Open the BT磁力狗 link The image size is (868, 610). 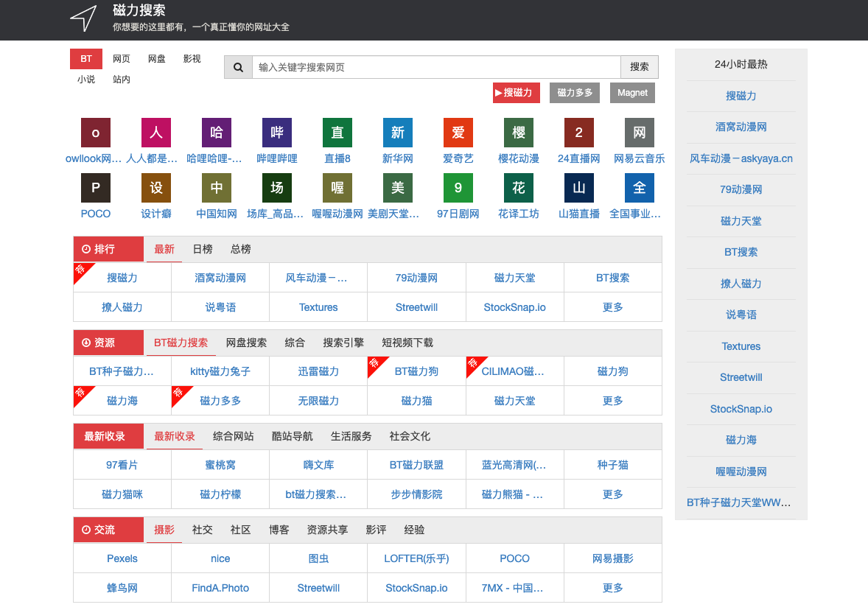tap(416, 371)
